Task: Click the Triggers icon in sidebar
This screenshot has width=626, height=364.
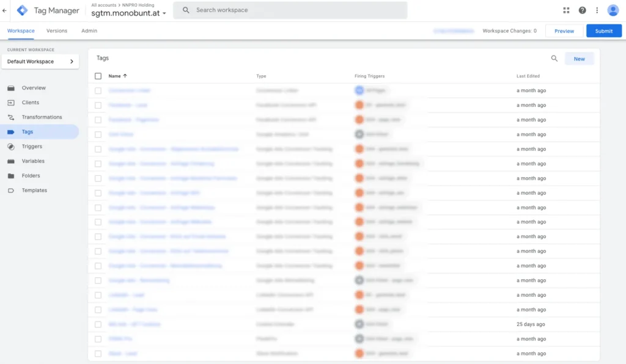Action: click(11, 147)
